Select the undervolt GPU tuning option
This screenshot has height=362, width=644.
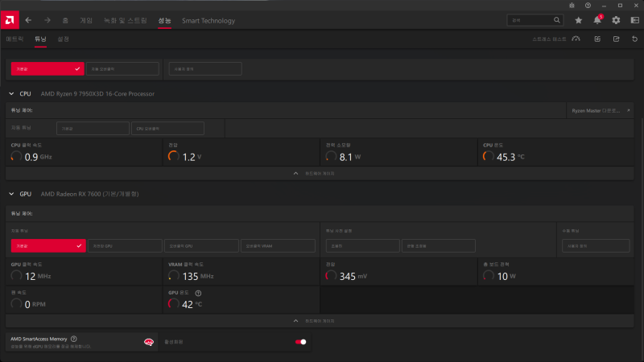click(x=125, y=246)
